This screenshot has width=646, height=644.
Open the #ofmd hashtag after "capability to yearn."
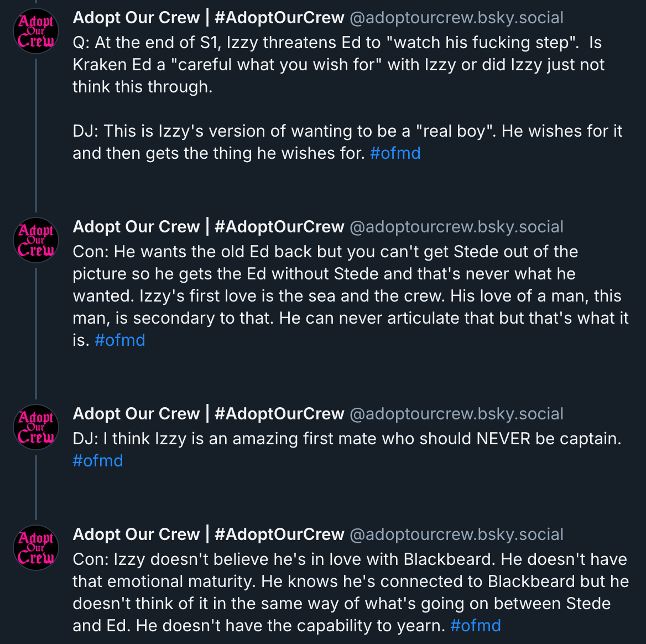[x=475, y=625]
